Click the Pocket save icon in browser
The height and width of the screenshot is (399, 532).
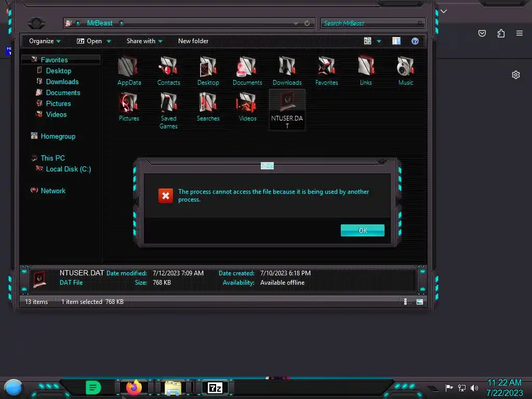click(482, 33)
